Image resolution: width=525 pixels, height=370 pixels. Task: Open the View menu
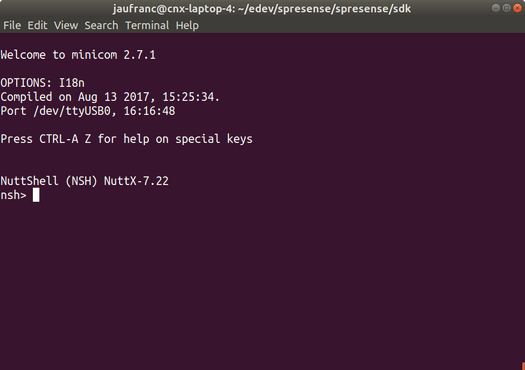66,25
